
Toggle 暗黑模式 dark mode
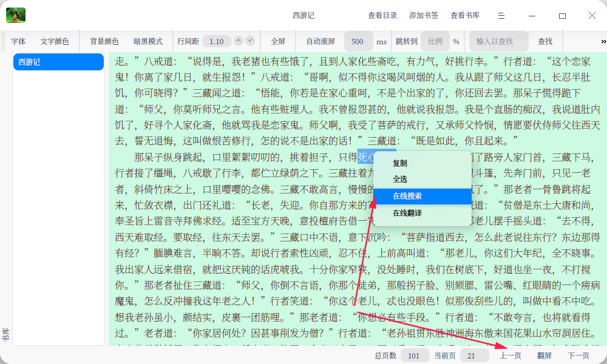click(x=148, y=41)
